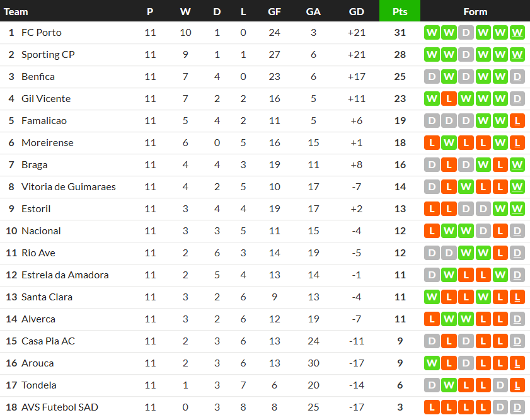Click the draw badge in FC Porto's form

click(x=466, y=33)
